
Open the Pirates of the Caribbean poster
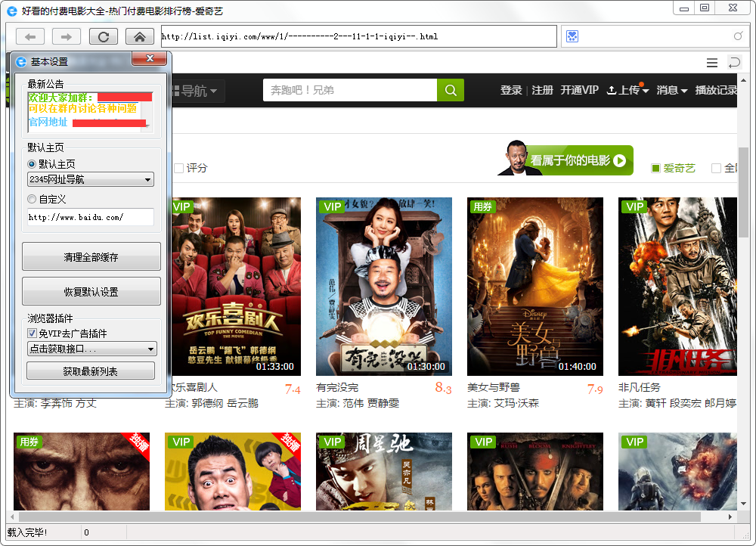coord(535,471)
